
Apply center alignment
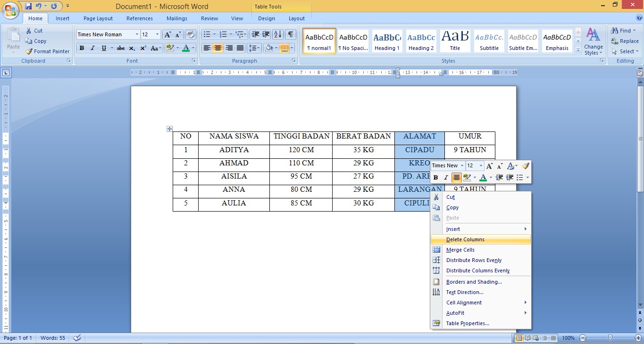click(x=217, y=48)
